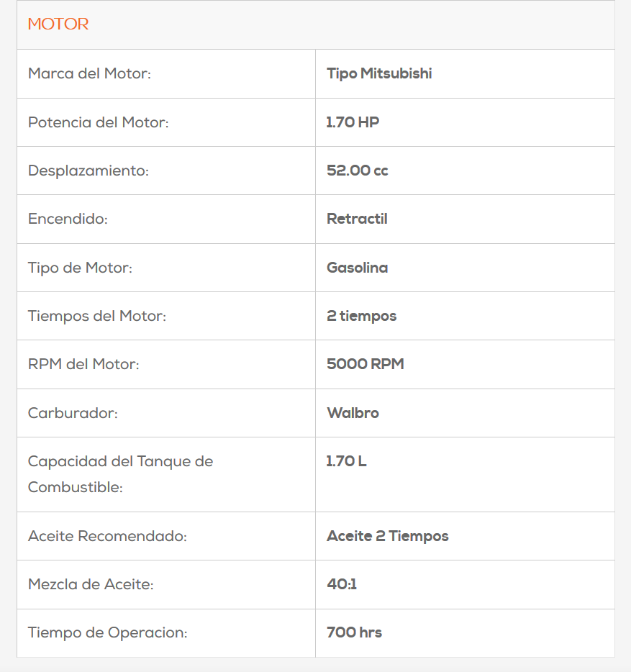
Task: Click the 'Potencia del Motor:' label
Action: click(98, 122)
